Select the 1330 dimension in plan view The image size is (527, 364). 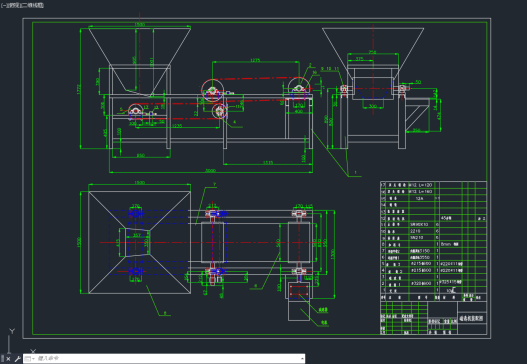pos(332,254)
